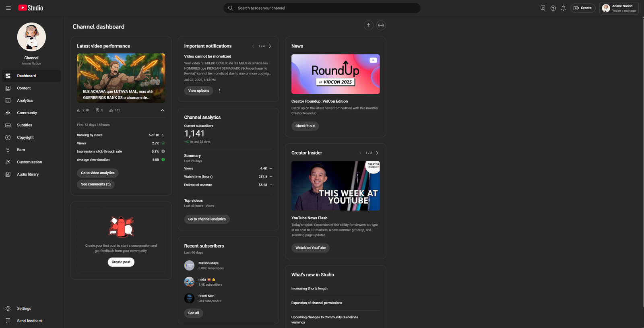Open the RoundUp VidCon 2025 news image

click(x=336, y=74)
